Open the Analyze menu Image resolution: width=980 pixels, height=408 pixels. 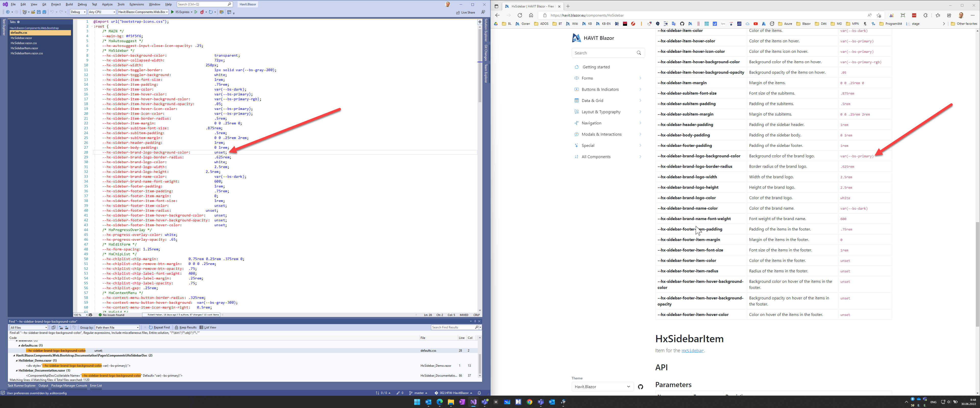click(107, 4)
